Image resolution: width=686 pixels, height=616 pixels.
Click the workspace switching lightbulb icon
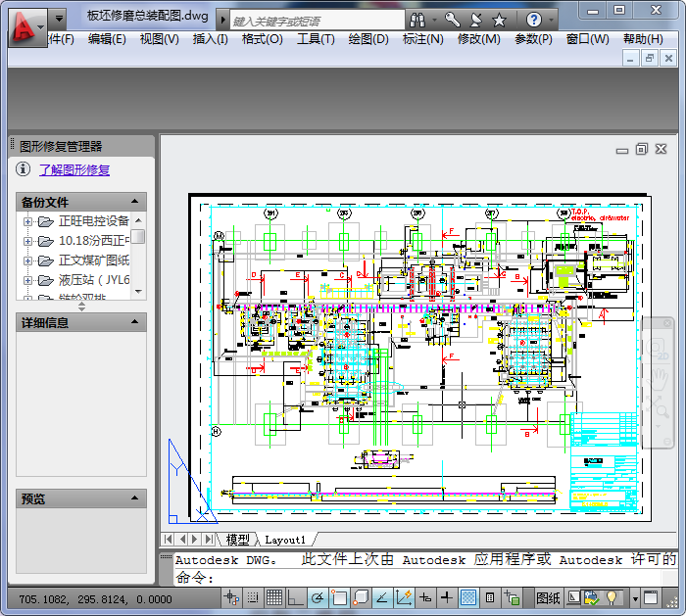pyautogui.click(x=613, y=597)
